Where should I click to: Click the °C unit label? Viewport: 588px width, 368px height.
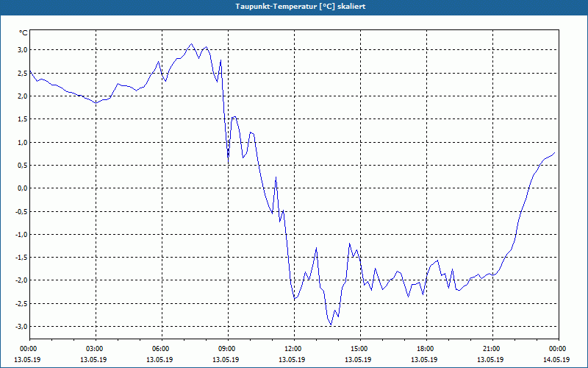tap(24, 33)
